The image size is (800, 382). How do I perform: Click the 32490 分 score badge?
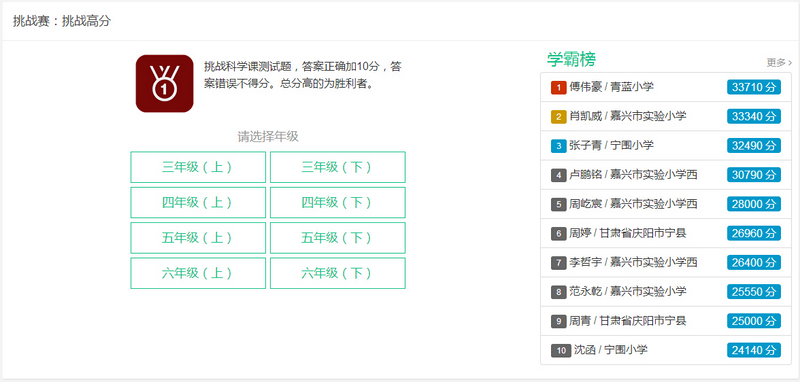point(754,145)
